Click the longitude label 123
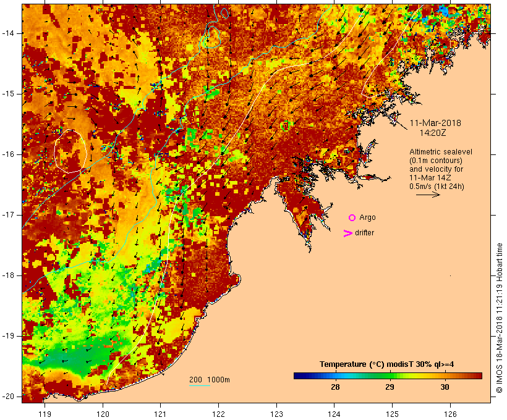This screenshot has height=420, width=507. 276,414
